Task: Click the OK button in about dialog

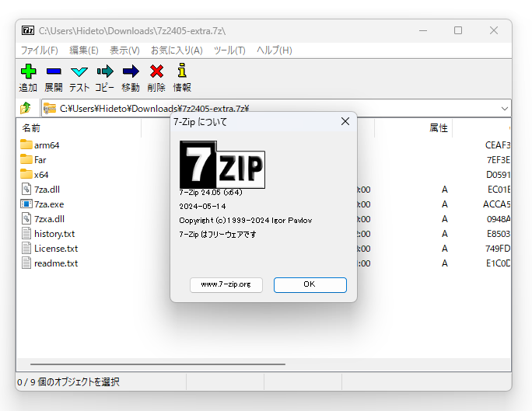Action: tap(310, 284)
